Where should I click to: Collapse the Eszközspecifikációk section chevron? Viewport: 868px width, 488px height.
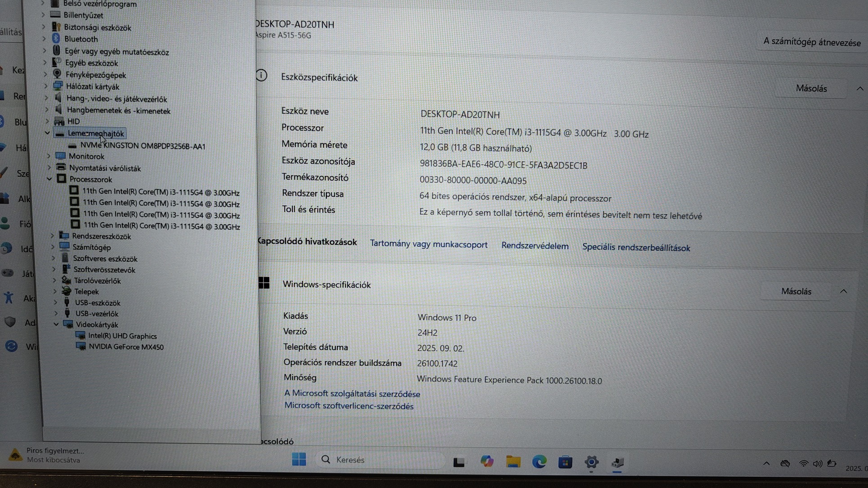pyautogui.click(x=859, y=89)
